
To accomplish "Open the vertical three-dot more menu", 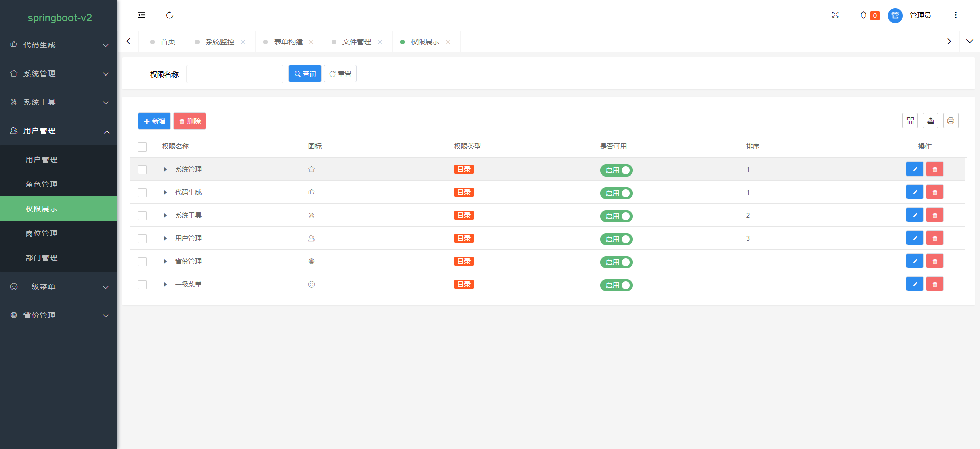I will 955,15.
